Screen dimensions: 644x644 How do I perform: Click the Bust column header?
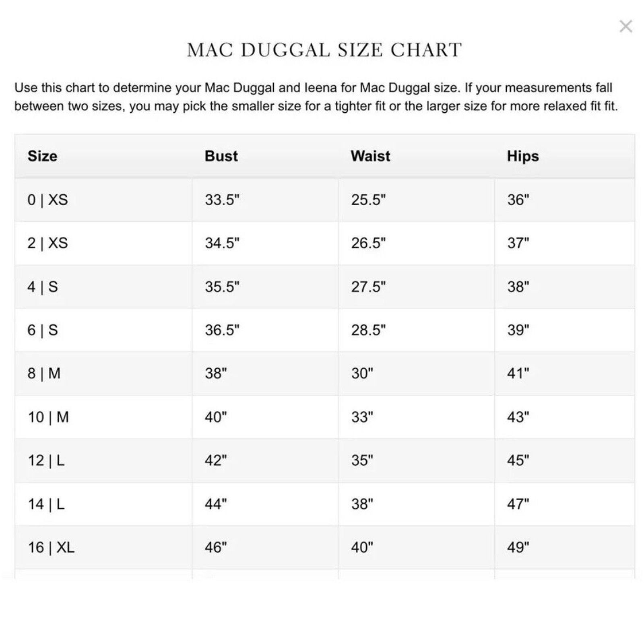(x=221, y=156)
